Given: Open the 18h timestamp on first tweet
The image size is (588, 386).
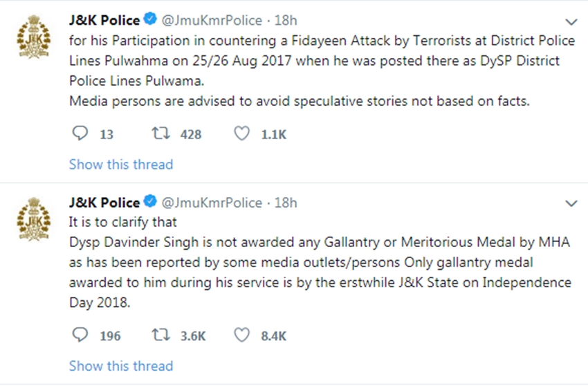Looking at the screenshot, I should pos(286,20).
